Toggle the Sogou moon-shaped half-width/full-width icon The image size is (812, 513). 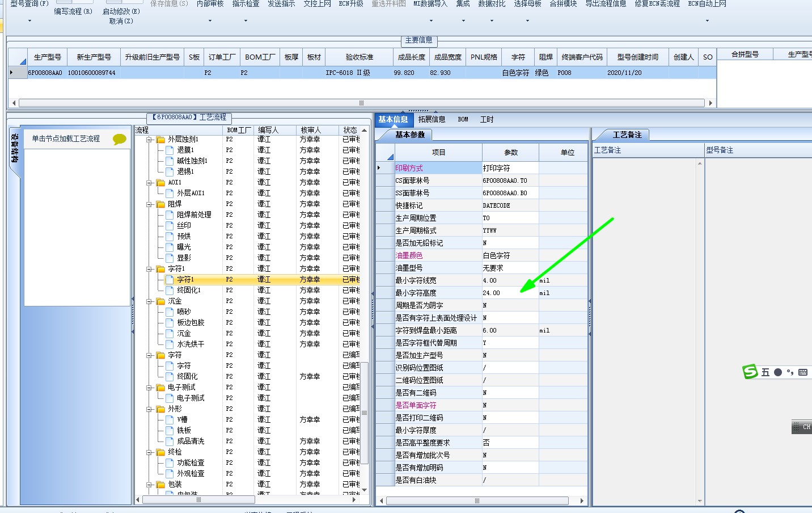tap(777, 372)
